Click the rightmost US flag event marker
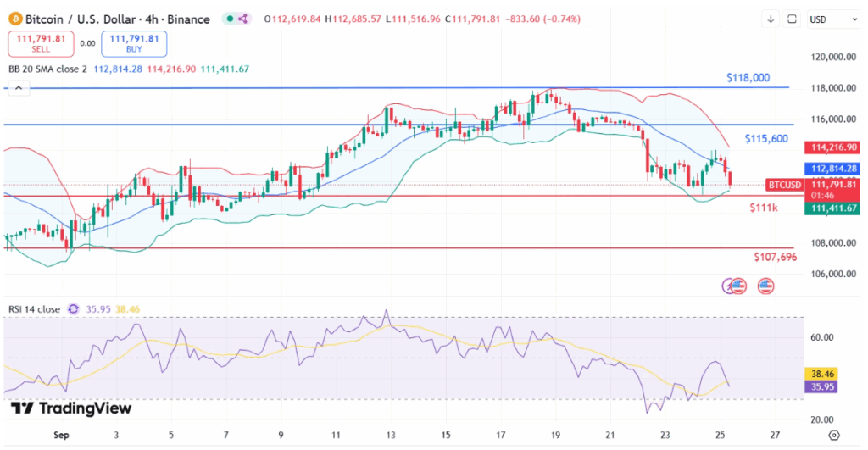Screen dimensions: 868x450 coord(765,286)
